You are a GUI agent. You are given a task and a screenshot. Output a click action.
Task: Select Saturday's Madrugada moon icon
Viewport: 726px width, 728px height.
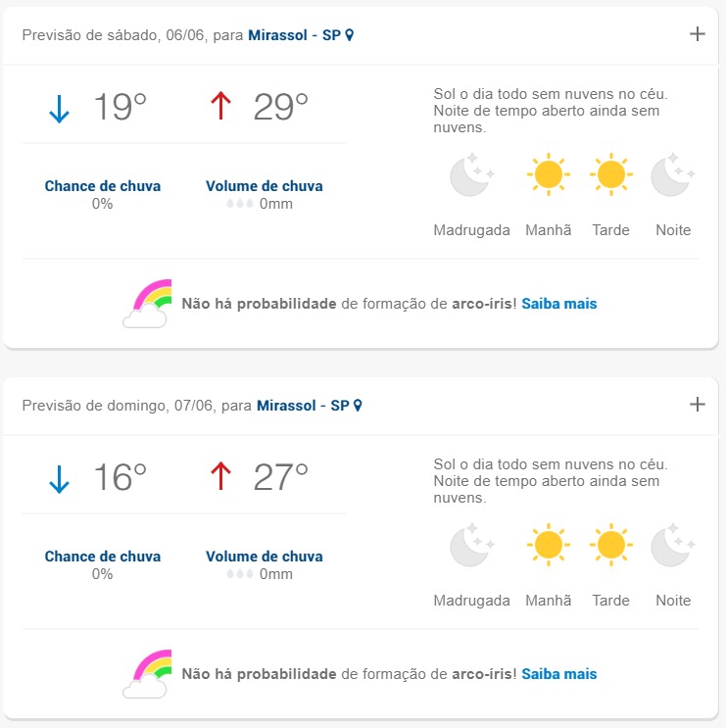tap(471, 174)
